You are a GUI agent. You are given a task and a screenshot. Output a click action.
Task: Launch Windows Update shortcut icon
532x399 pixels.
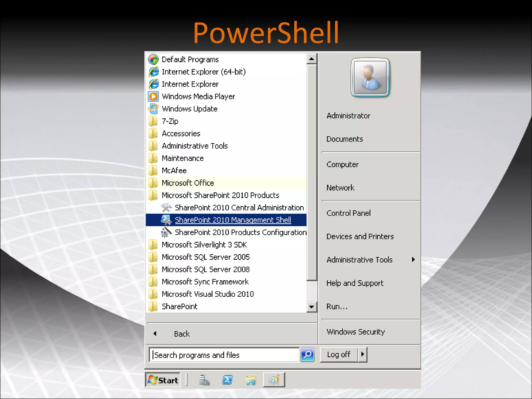153,109
